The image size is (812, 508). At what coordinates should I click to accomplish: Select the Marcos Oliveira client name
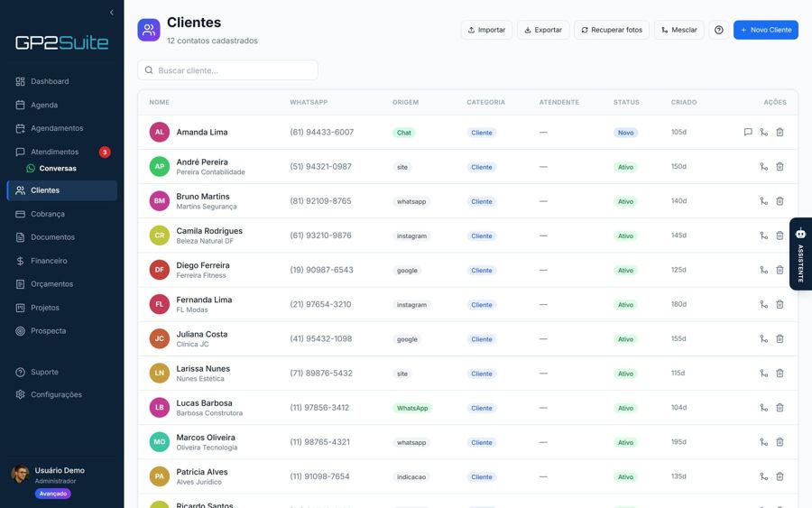tap(206, 438)
